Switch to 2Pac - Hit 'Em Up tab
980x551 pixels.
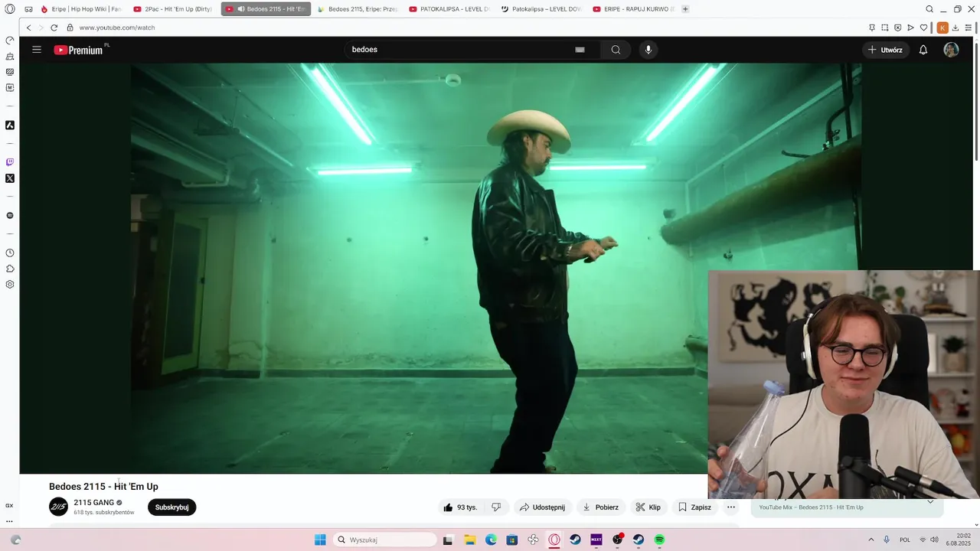coord(172,9)
